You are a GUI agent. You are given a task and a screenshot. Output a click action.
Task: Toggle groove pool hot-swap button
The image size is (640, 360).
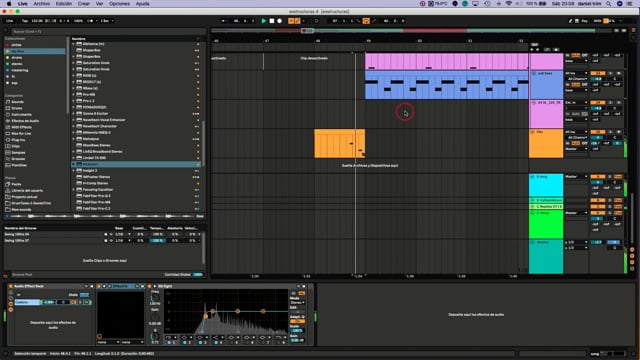pos(6,275)
